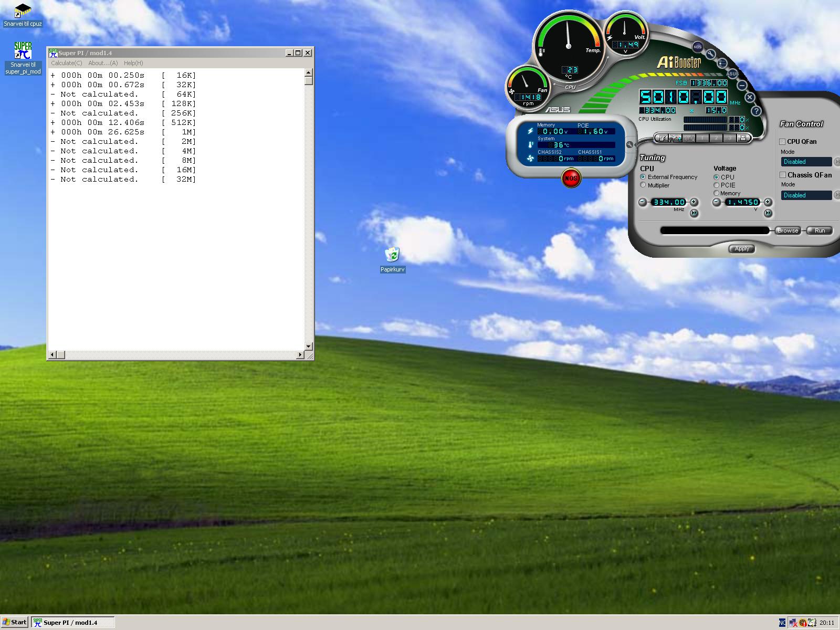Viewport: 840px width, 630px height.
Task: Click arrow next to CPU QFan mode
Action: point(837,162)
